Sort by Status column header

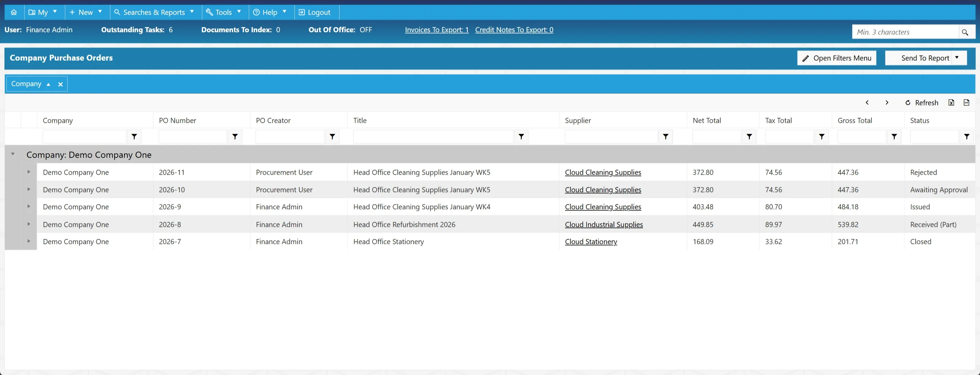point(920,120)
